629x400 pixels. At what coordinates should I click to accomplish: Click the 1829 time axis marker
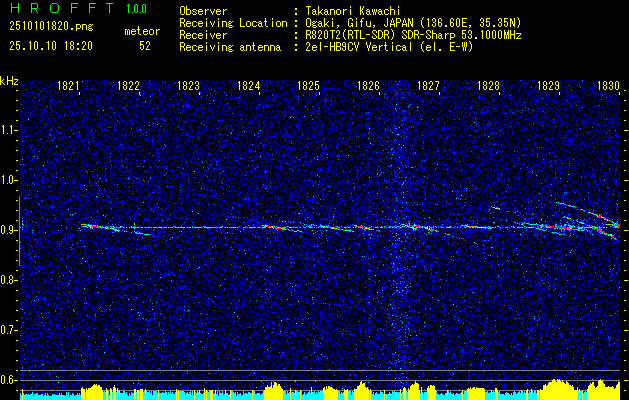(548, 86)
